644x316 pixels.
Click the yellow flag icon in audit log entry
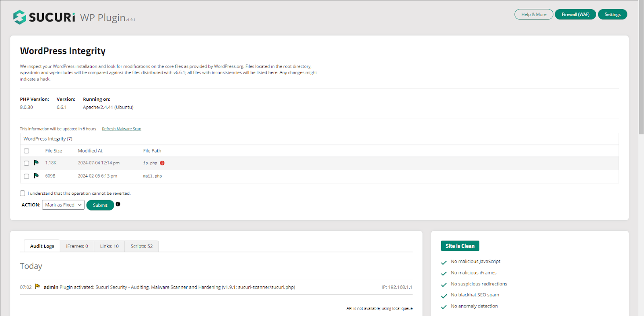(37, 286)
